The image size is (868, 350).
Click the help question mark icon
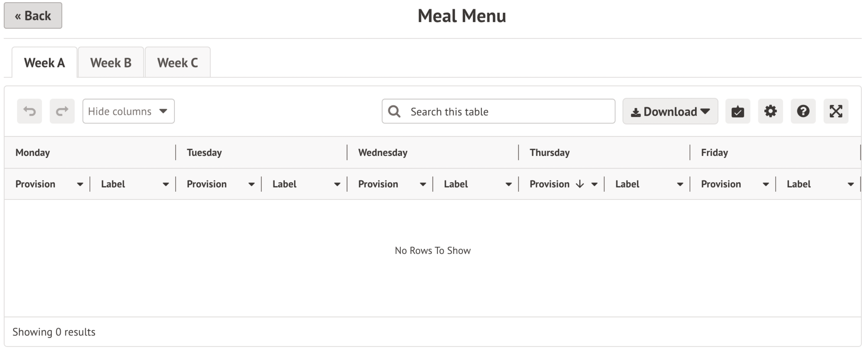click(x=803, y=111)
